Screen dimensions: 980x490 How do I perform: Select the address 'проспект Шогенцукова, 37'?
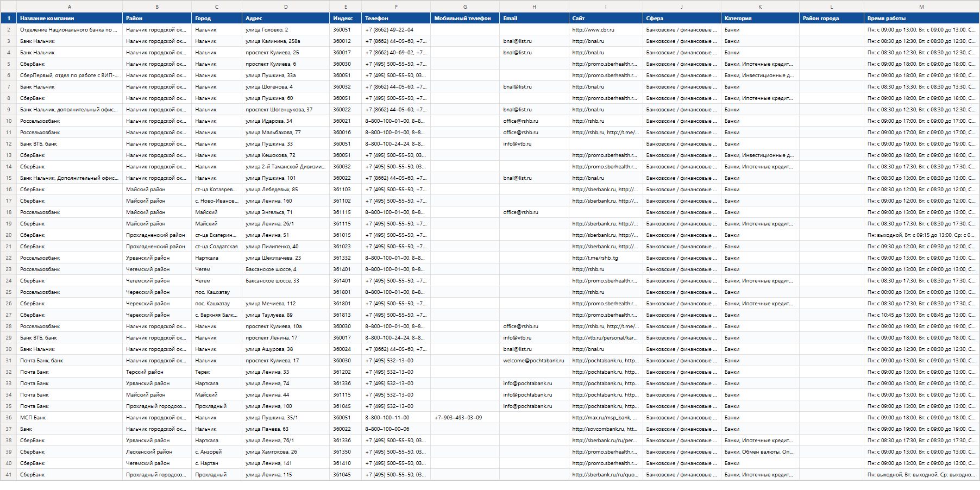[x=286, y=110]
